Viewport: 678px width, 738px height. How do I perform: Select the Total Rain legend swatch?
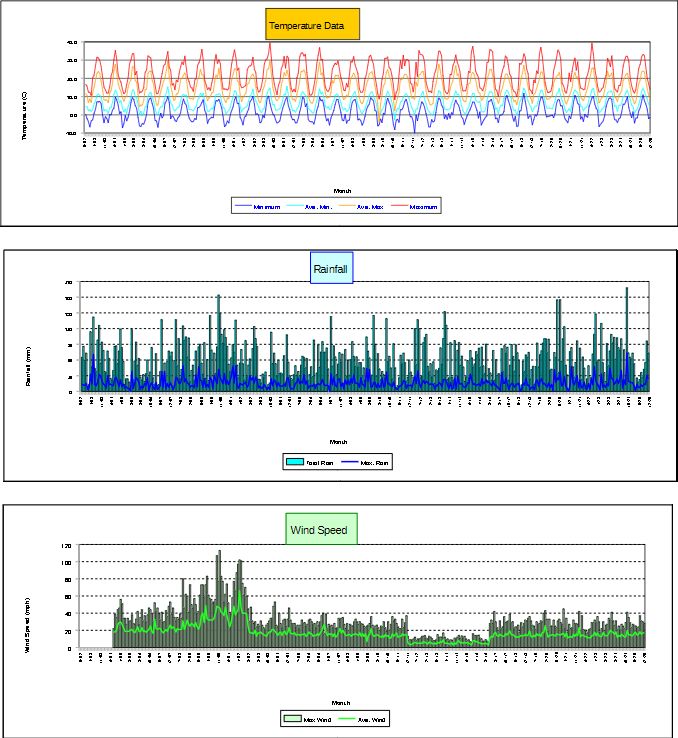pyautogui.click(x=294, y=462)
